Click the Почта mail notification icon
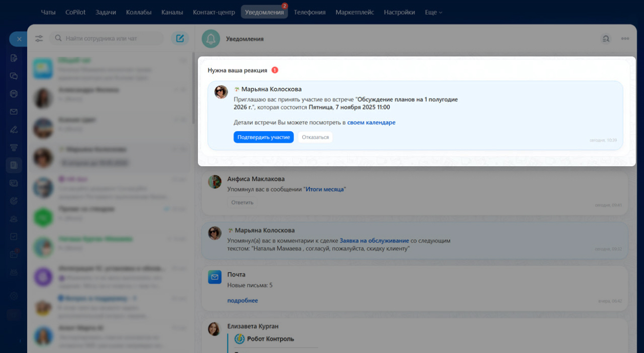Screen dimensions: 644x353 pos(214,277)
